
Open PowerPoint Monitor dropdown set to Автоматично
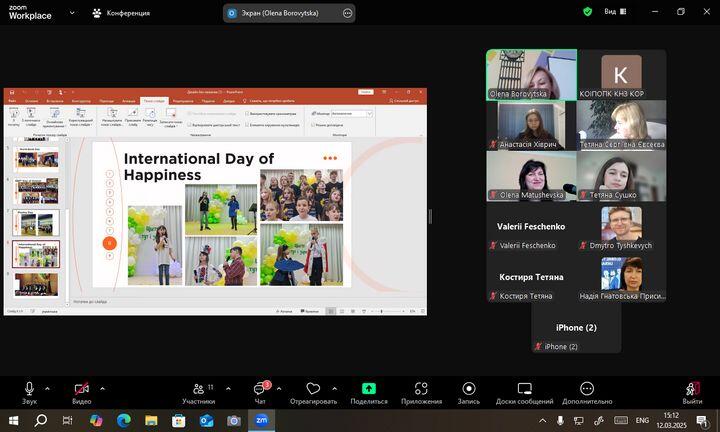[352, 113]
